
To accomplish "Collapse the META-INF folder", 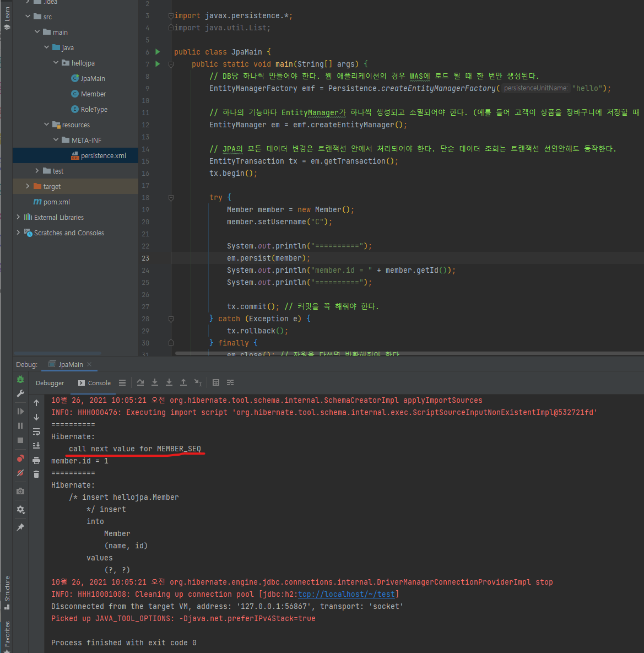I will [56, 139].
